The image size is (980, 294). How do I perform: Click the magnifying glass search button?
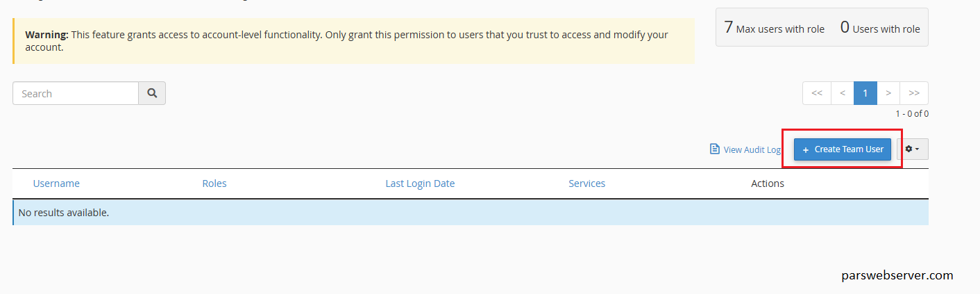pyautogui.click(x=152, y=93)
